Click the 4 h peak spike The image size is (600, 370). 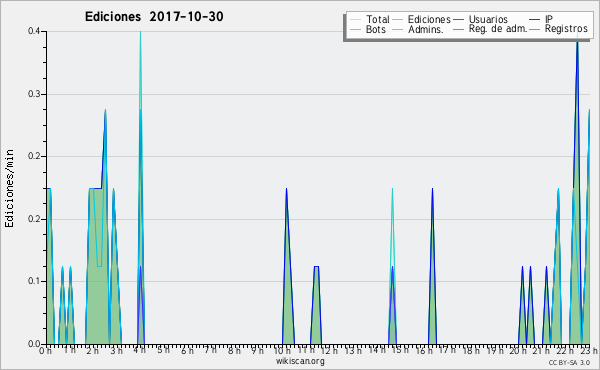[140, 33]
